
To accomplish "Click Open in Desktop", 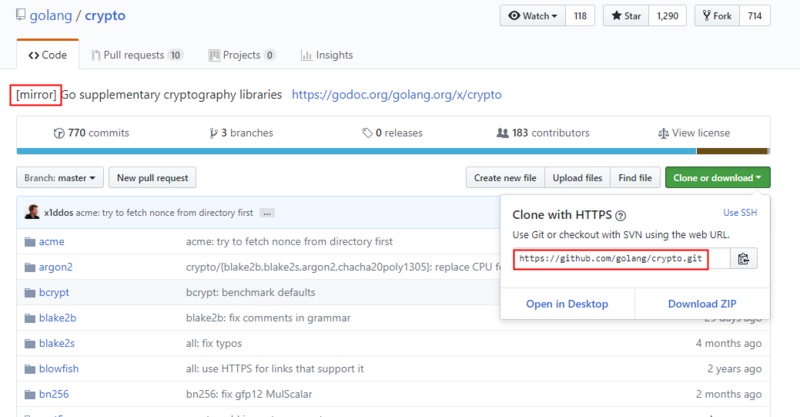I will 567,304.
